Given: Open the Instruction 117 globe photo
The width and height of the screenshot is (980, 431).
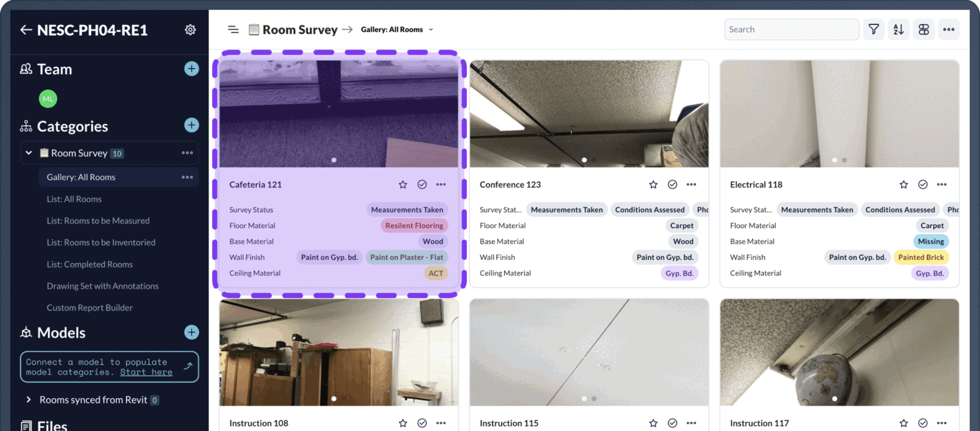Looking at the screenshot, I should tap(840, 352).
